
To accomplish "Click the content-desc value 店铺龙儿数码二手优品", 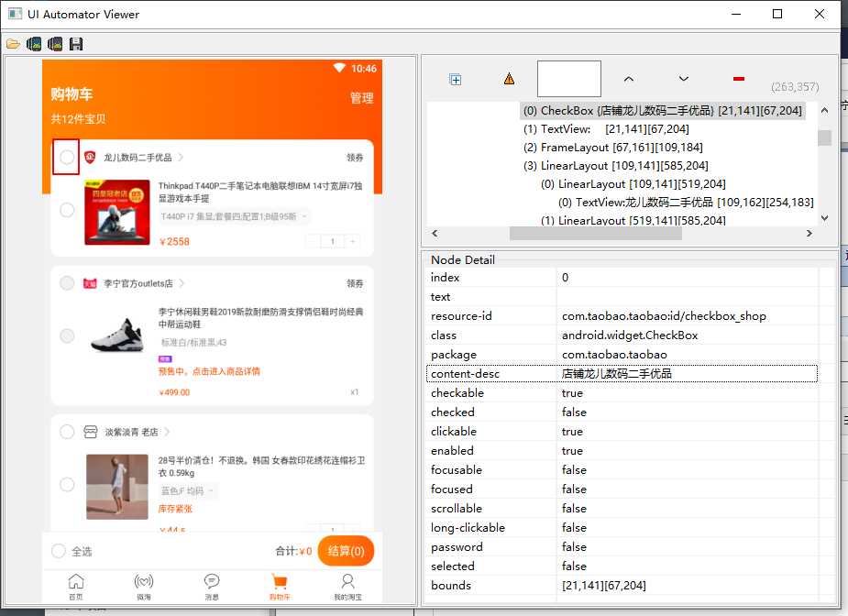I will point(617,374).
